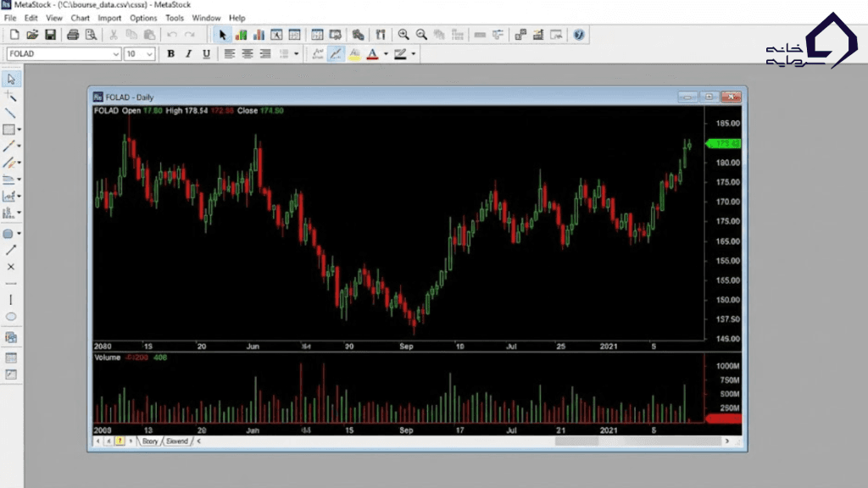Toggle Underline text formatting
Screen dimensions: 868x488
[204, 53]
